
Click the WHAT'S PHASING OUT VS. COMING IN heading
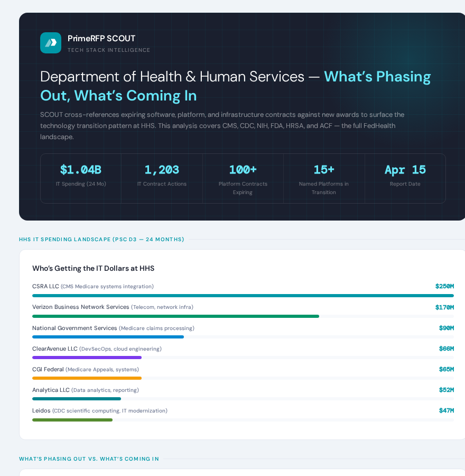89,459
